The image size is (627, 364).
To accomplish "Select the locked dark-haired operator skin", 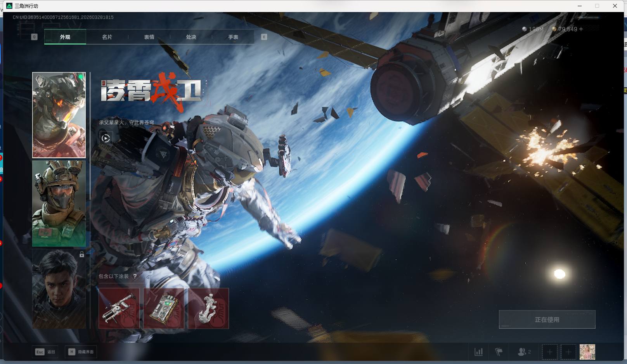I will (x=59, y=289).
